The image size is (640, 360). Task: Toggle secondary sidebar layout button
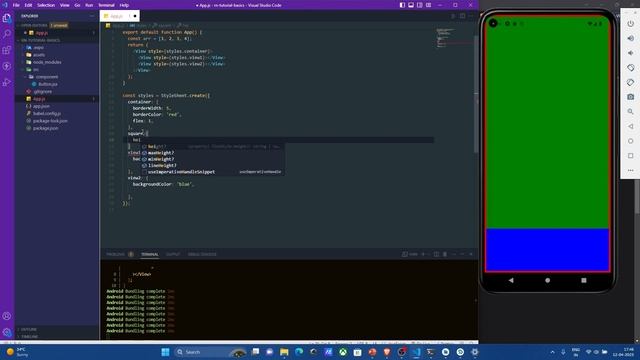click(x=420, y=5)
